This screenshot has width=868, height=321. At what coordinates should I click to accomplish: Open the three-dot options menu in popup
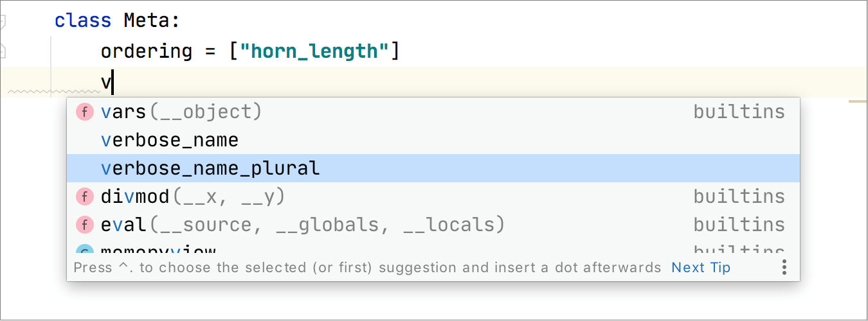pos(784,267)
